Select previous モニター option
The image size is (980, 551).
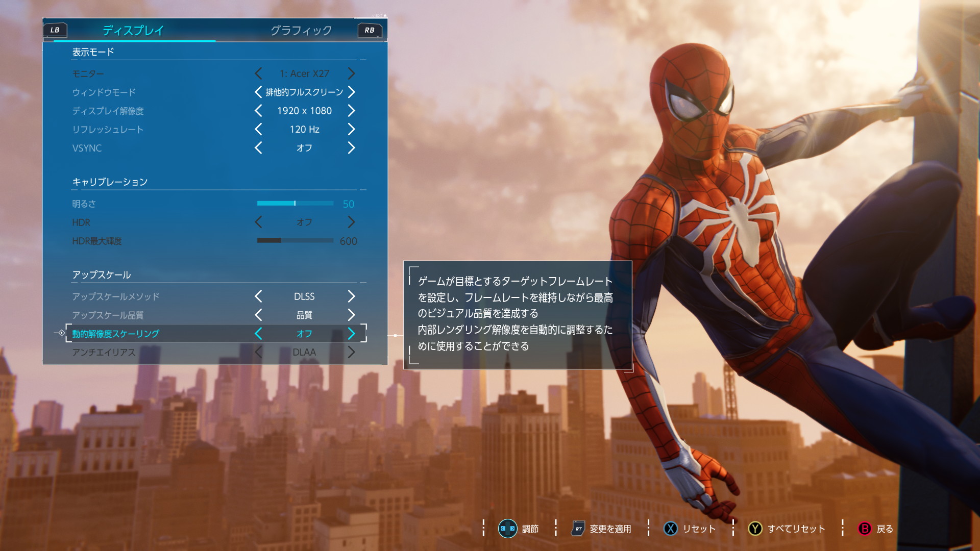(x=258, y=73)
